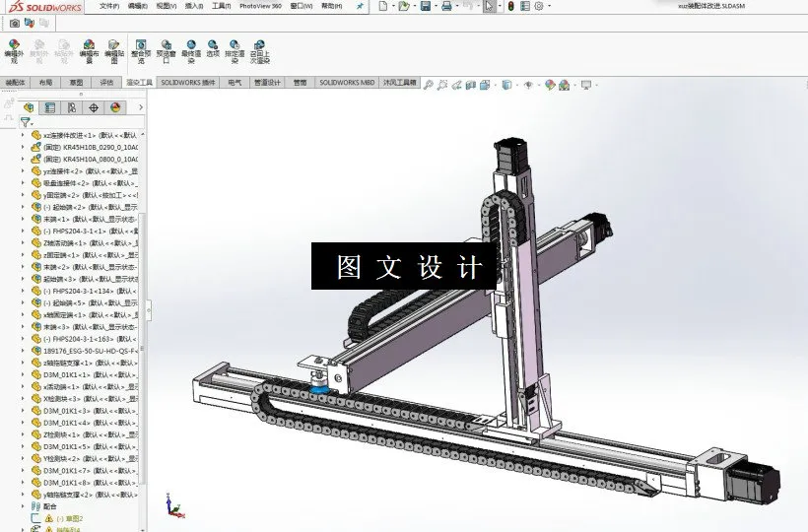This screenshot has height=532, width=808.
Task: Open the tree filter funnel dropdown
Action: (27, 122)
